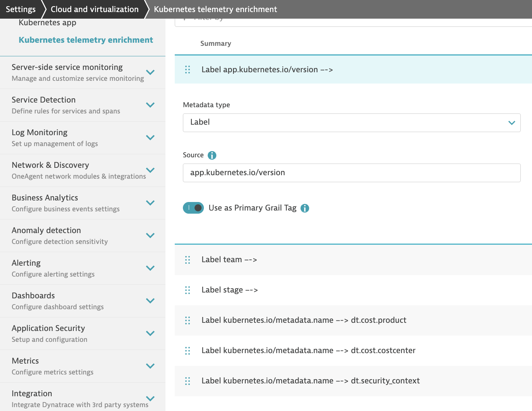Click the info icon next to Source
Viewport: 532px width, 411px height.
(212, 155)
